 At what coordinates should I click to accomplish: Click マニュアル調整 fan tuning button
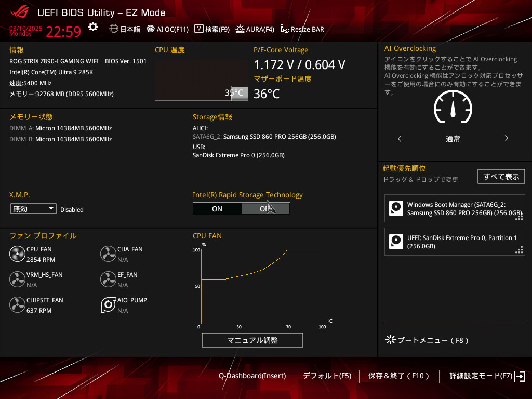(252, 340)
